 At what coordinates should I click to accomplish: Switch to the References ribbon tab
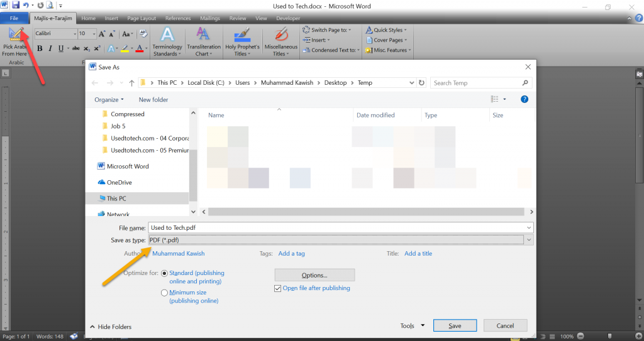178,18
